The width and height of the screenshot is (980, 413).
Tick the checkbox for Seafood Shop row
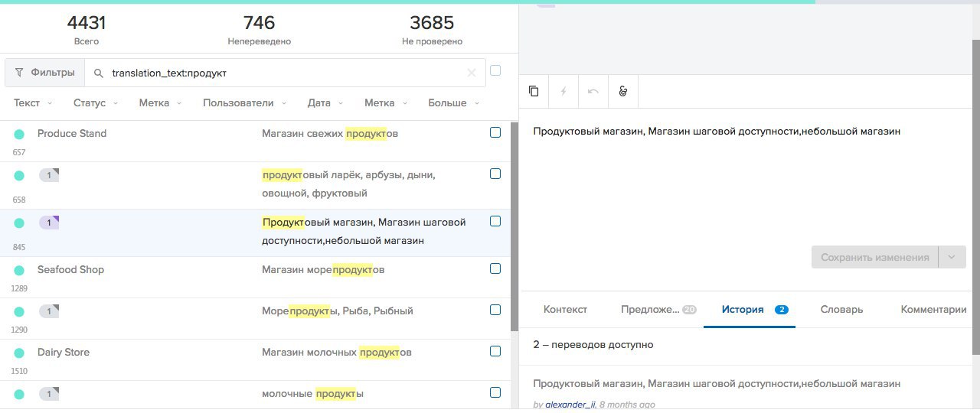click(495, 268)
